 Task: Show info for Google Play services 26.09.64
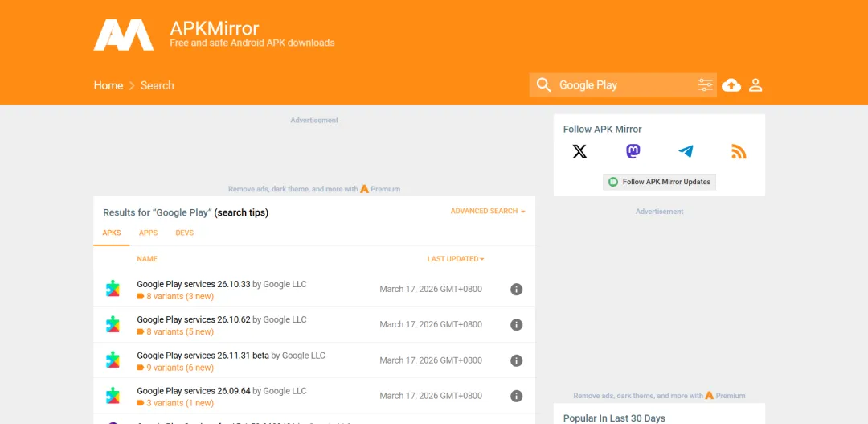point(517,397)
